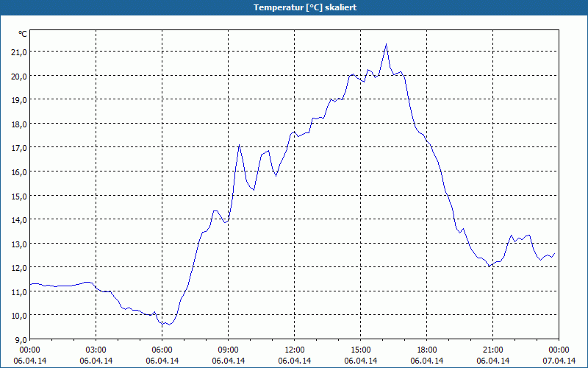The height and width of the screenshot is (368, 588).
Task: Click the 00:00 time label for 07.04.14
Action: tap(559, 350)
